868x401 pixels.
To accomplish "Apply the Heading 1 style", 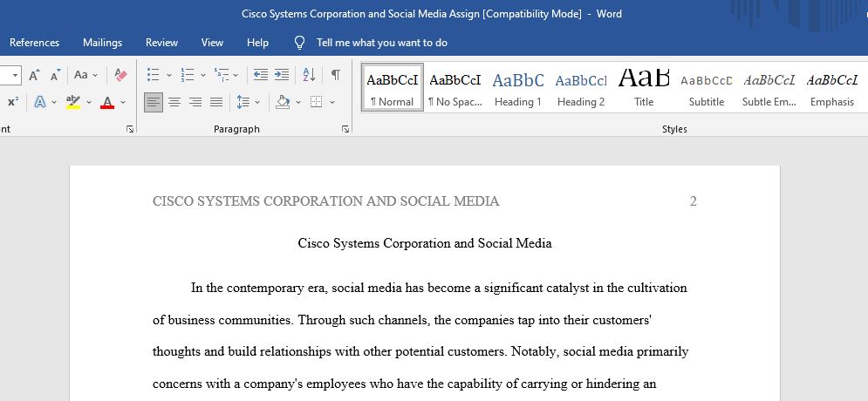I will pyautogui.click(x=518, y=87).
